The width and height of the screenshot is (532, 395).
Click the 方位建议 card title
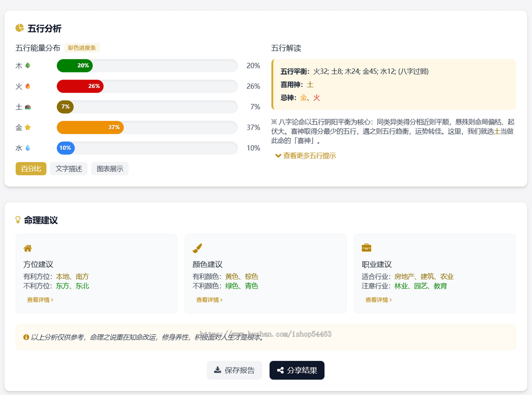[x=39, y=264]
